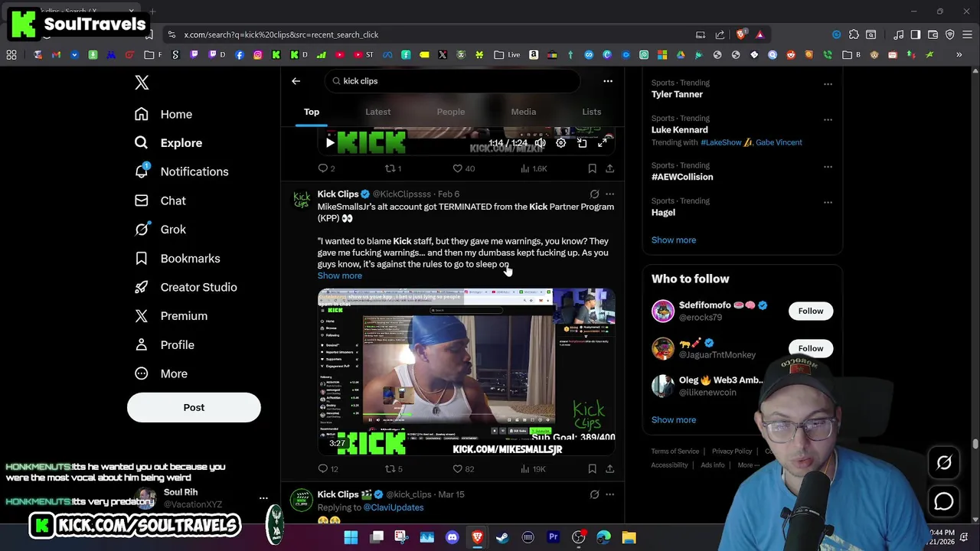View analytics for the 19K views post
The width and height of the screenshot is (980, 551).
532,469
